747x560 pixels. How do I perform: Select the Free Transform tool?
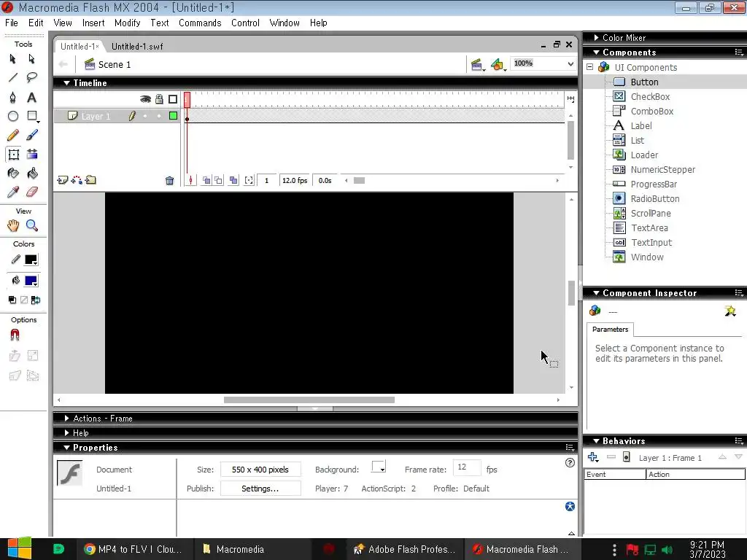(13, 155)
